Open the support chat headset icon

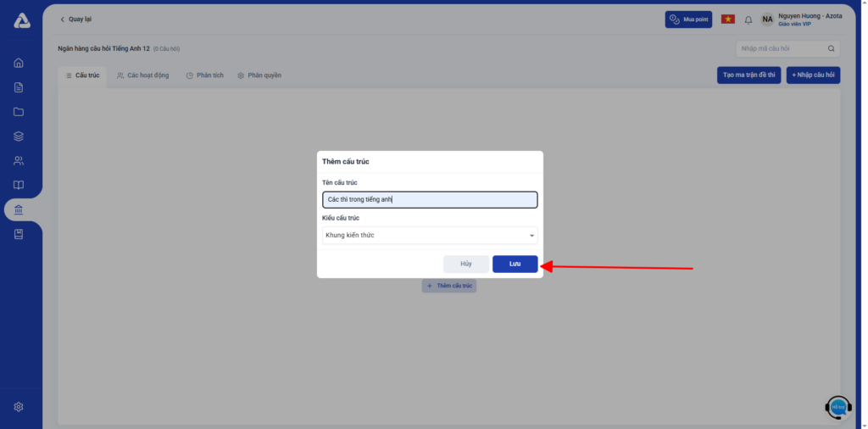coord(838,407)
